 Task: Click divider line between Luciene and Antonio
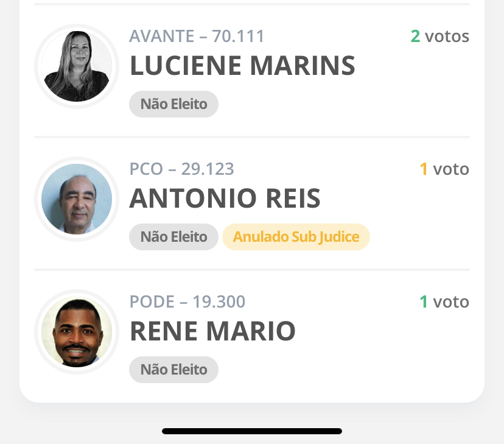(252, 137)
